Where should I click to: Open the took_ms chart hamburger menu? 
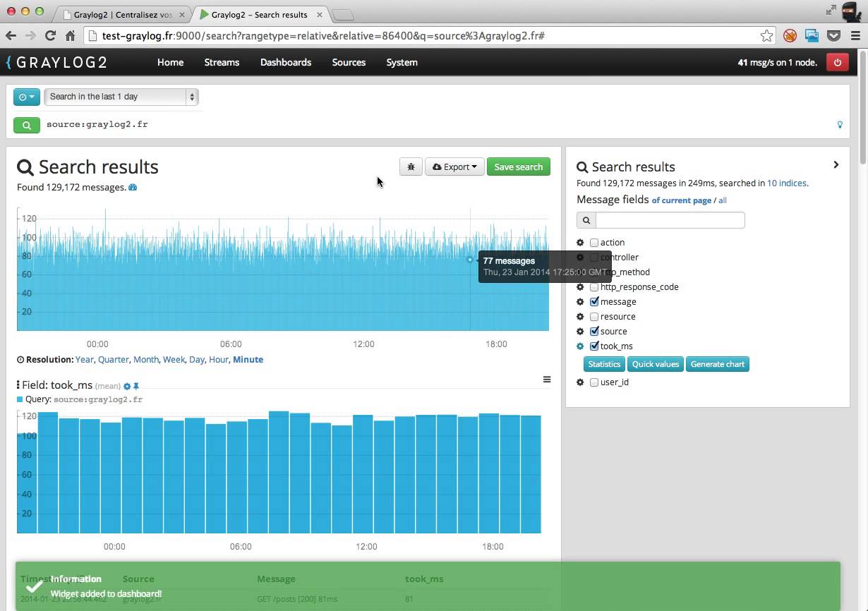546,380
